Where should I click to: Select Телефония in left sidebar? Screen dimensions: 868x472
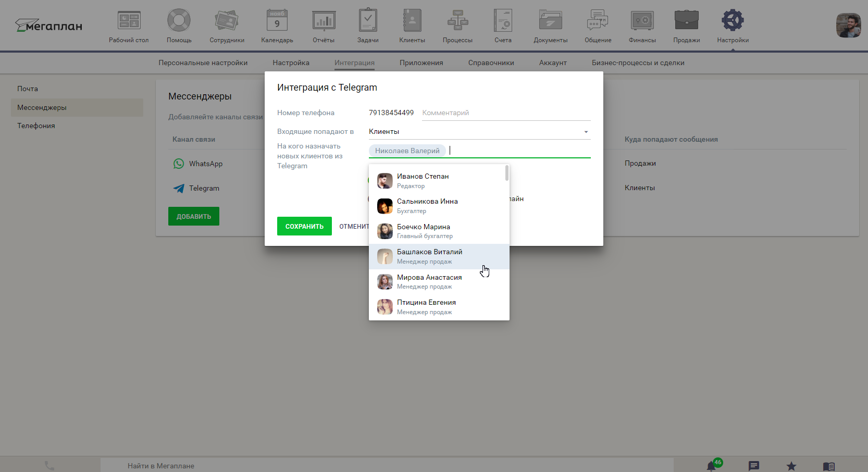[x=77, y=126]
